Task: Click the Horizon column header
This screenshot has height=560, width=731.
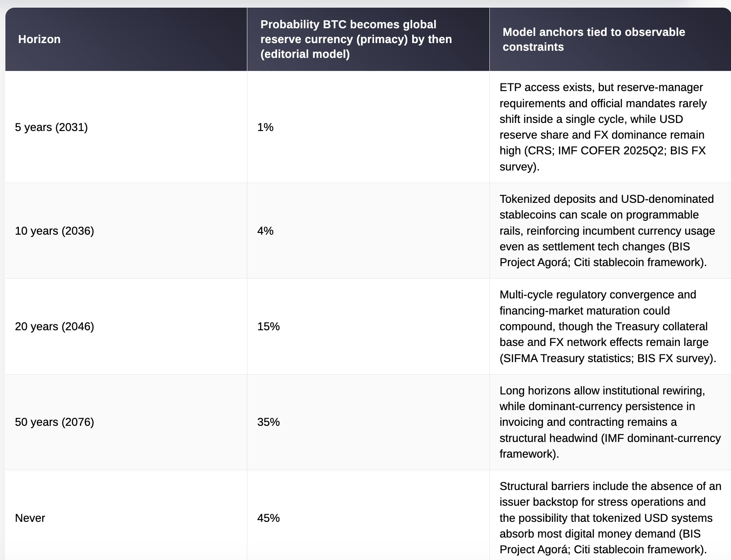Action: tap(39, 39)
